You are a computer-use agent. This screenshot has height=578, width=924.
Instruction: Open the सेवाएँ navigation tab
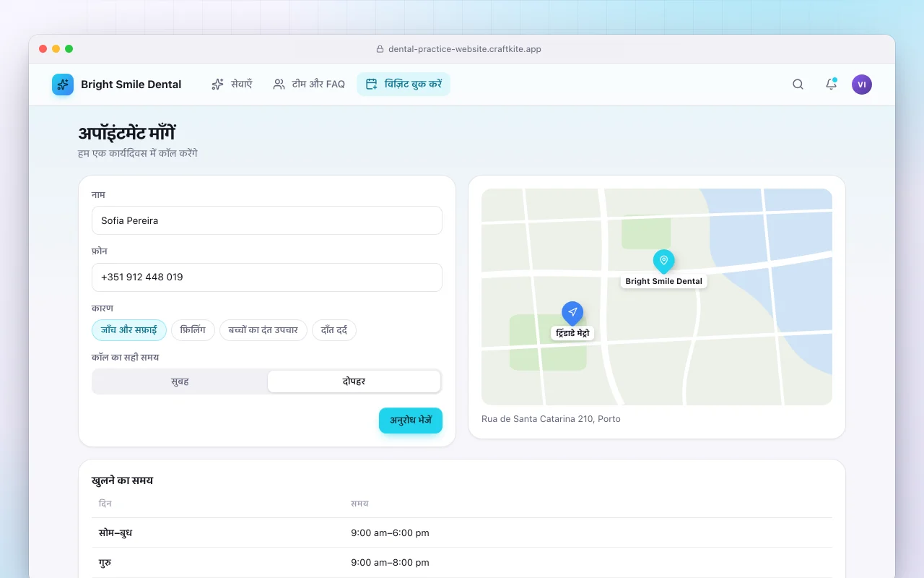pyautogui.click(x=232, y=85)
